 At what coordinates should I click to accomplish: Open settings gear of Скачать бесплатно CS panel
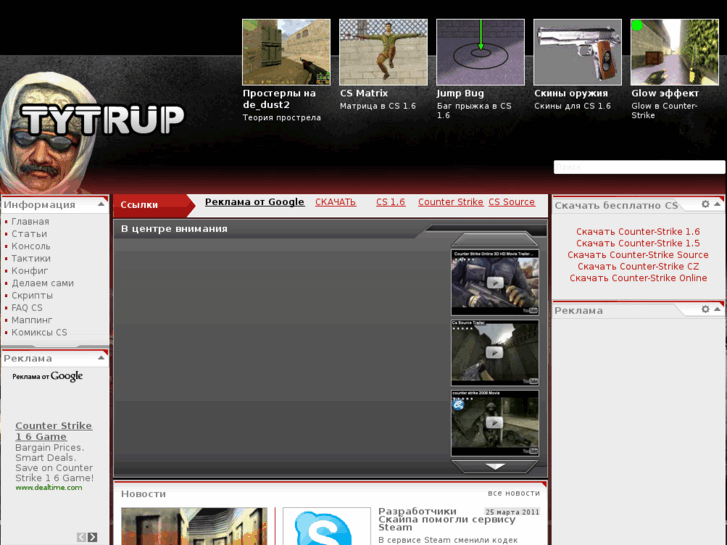click(705, 204)
